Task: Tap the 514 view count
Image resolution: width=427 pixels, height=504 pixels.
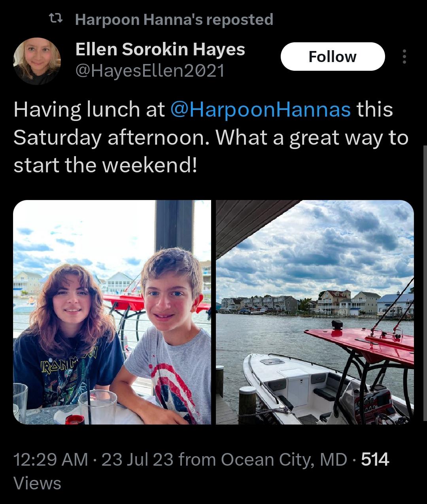Action: tap(375, 459)
